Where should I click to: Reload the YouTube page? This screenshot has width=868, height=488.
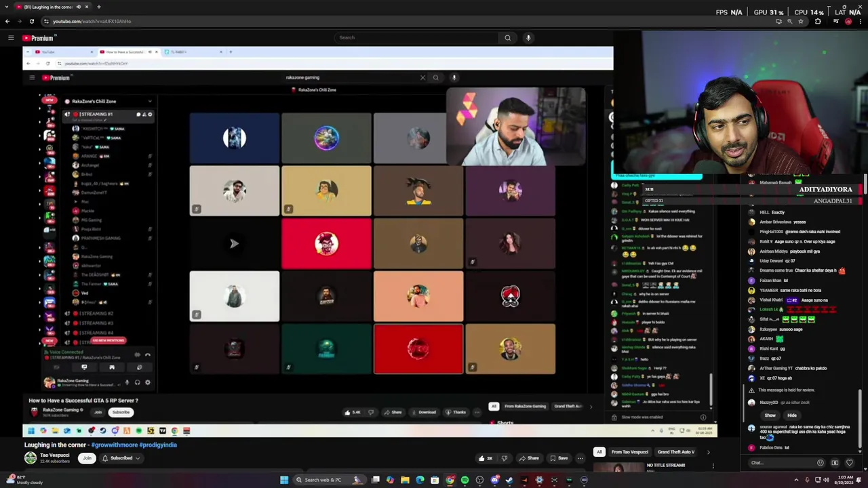pyautogui.click(x=31, y=21)
